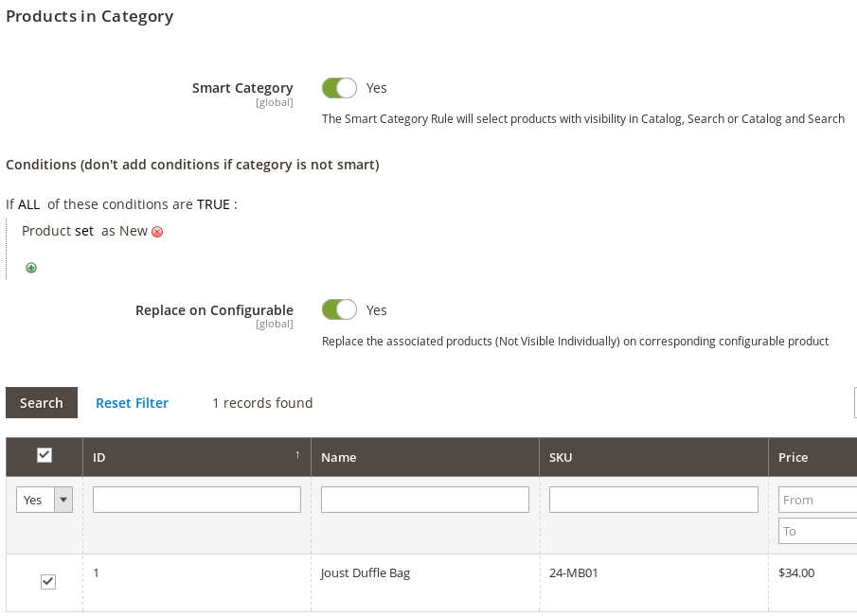Click the Price From filter field
857x616 pixels.
pyautogui.click(x=817, y=500)
